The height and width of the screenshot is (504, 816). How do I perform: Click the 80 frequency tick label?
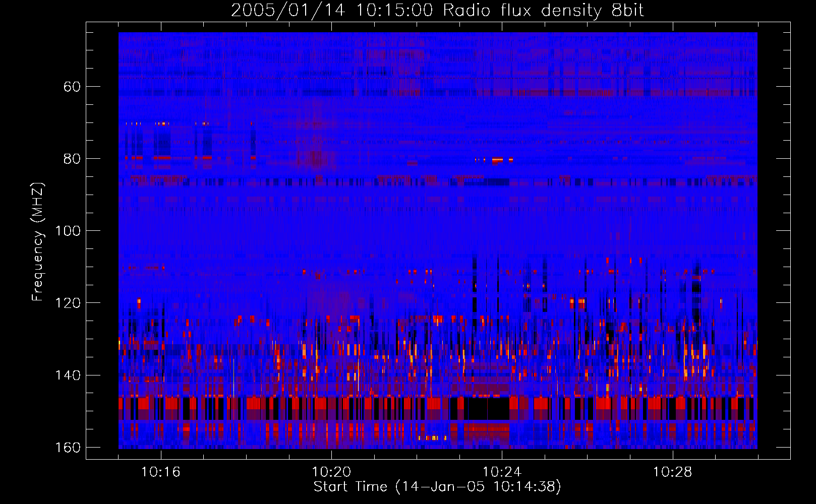72,159
